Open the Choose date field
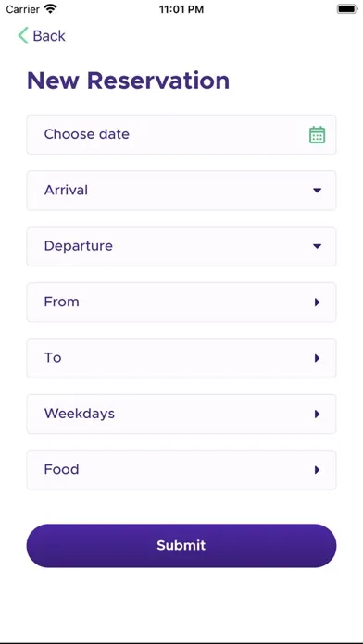This screenshot has height=644, width=363. (181, 135)
